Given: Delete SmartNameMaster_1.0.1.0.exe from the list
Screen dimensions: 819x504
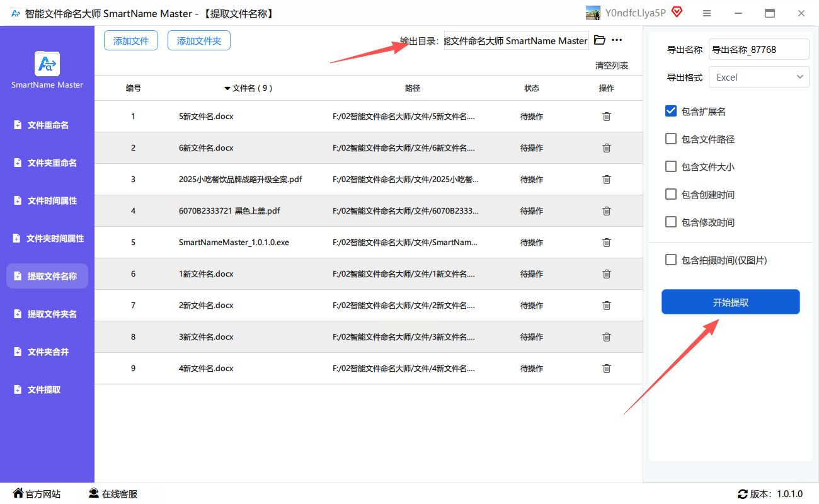Looking at the screenshot, I should 607,243.
